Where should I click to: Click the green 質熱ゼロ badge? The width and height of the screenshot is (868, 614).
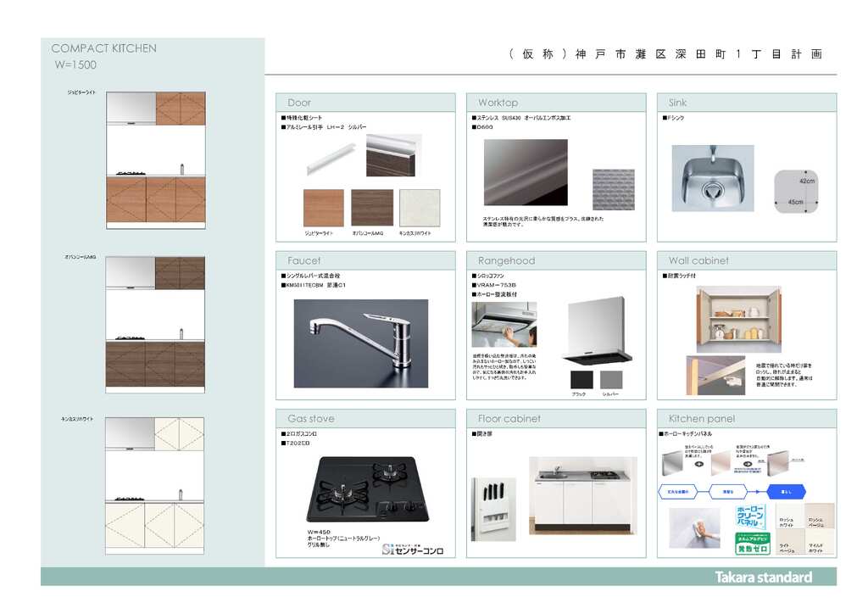[752, 544]
